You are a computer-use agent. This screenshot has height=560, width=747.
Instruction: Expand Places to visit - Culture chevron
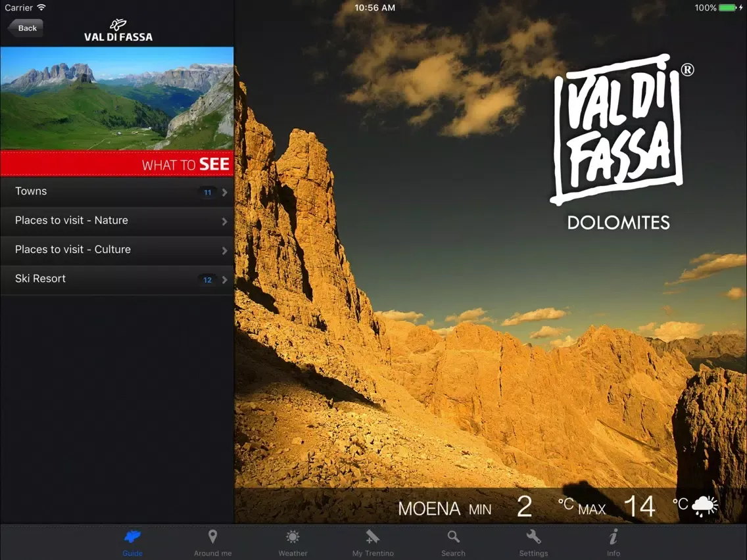224,250
